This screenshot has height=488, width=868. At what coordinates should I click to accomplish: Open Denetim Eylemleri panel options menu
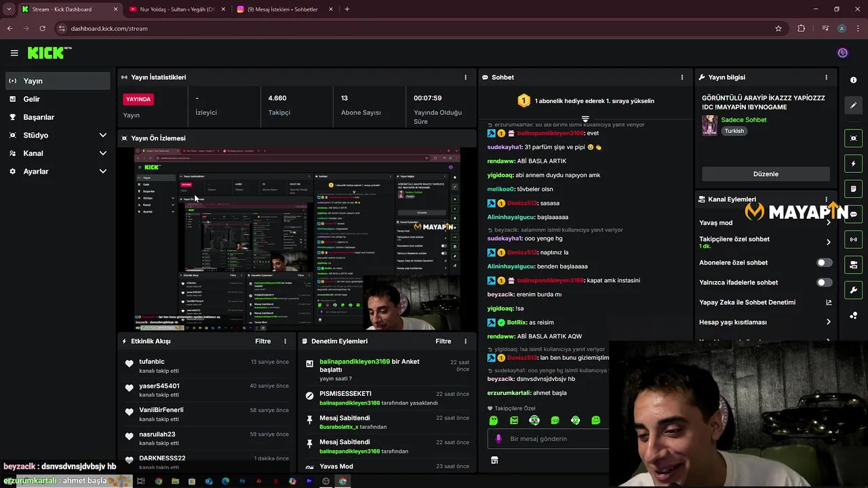[x=465, y=341]
